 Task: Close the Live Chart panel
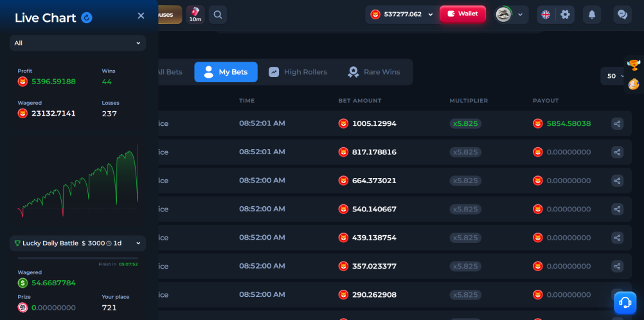[141, 15]
